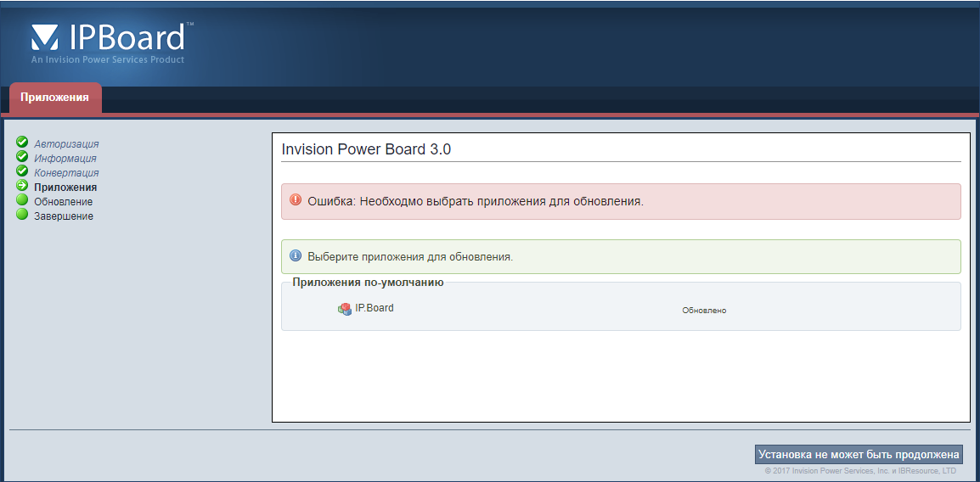980x482 pixels.
Task: Select the Завершение step
Action: pos(64,216)
